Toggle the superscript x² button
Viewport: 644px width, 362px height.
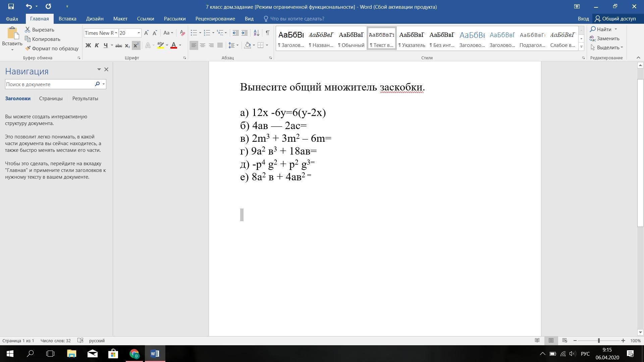click(136, 45)
